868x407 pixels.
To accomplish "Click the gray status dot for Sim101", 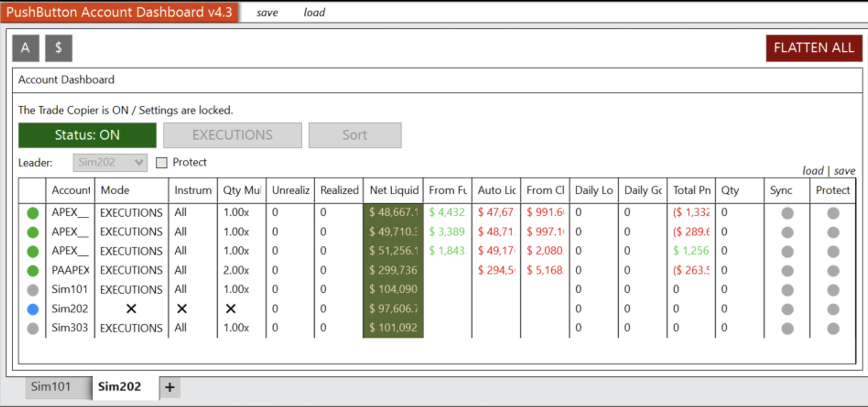I will point(33,290).
